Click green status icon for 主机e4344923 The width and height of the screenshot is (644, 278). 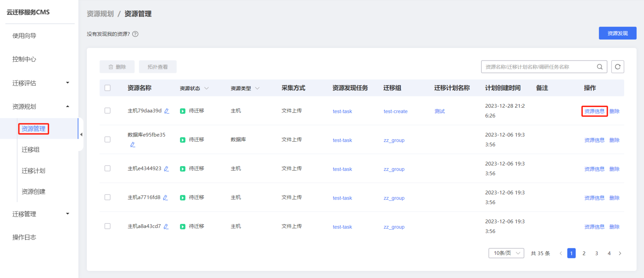click(x=183, y=169)
